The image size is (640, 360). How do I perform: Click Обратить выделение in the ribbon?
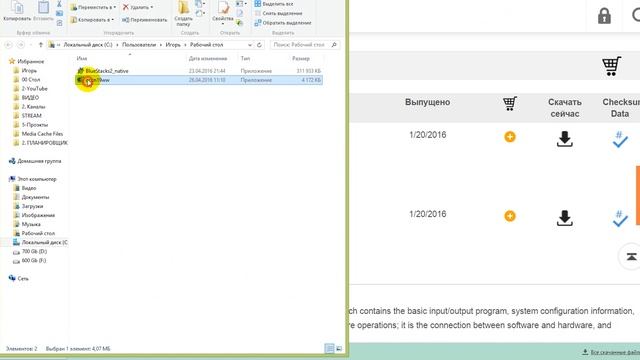click(283, 23)
